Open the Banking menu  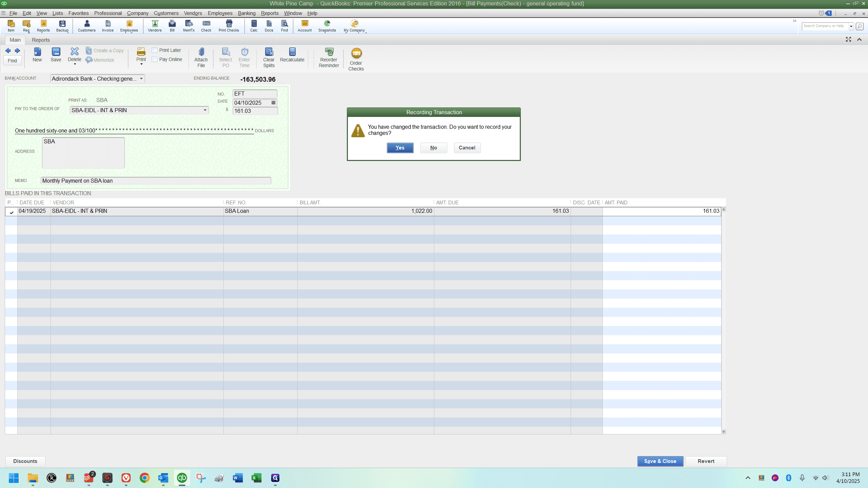246,13
